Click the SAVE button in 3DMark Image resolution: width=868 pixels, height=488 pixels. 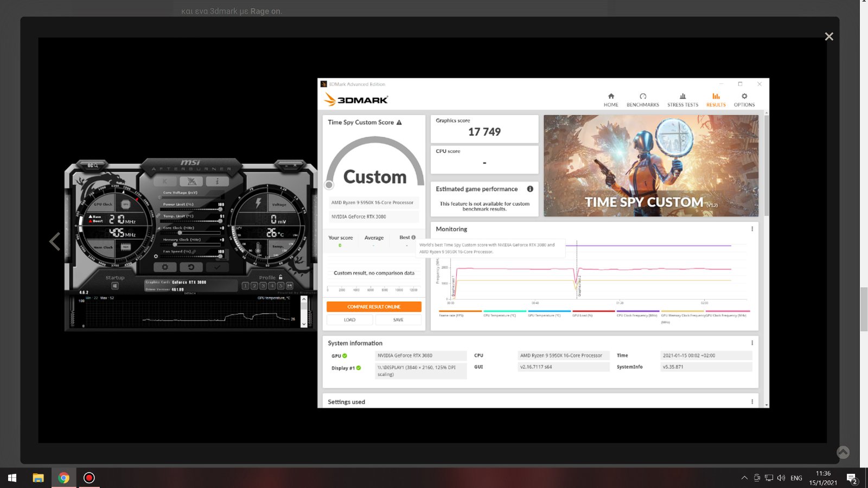click(x=398, y=320)
